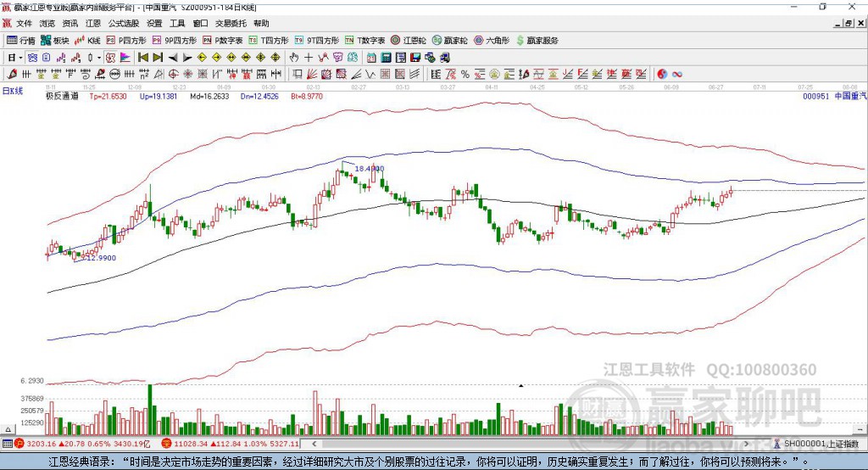The width and height of the screenshot is (868, 470).
Task: Select the pen drawing tool icon
Action: point(12,74)
